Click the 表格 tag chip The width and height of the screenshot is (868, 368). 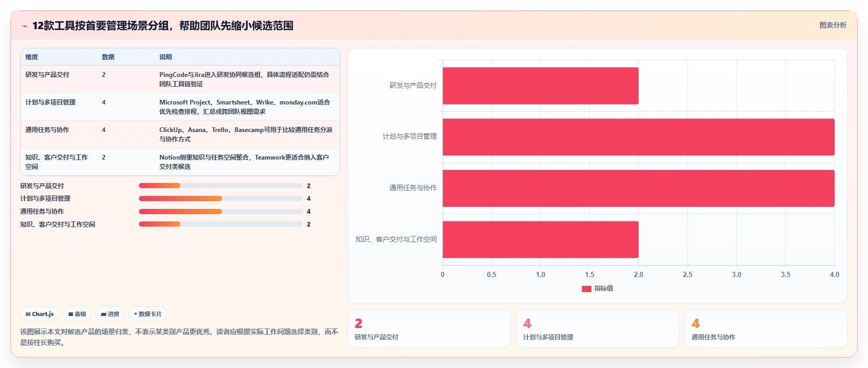click(77, 314)
